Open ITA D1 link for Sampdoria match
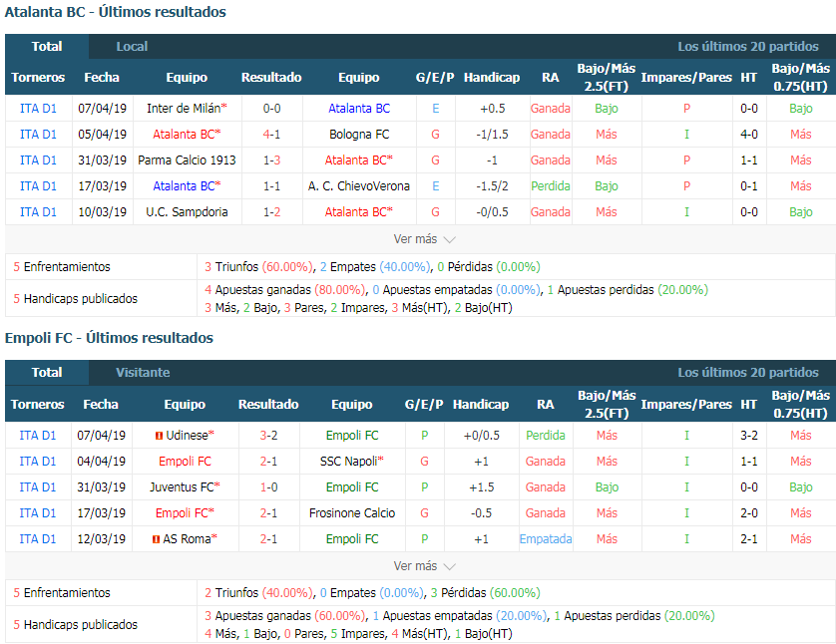The width and height of the screenshot is (836, 644). click(38, 212)
